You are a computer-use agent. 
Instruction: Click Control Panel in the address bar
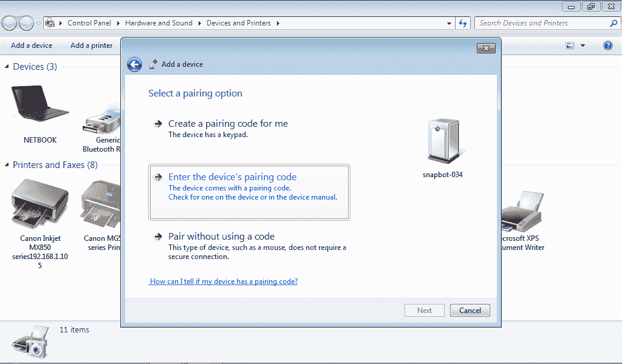[89, 23]
